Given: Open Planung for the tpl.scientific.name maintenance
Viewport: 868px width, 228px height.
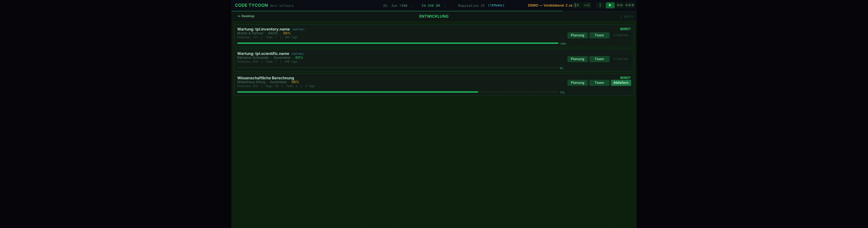Looking at the screenshot, I should 577,59.
